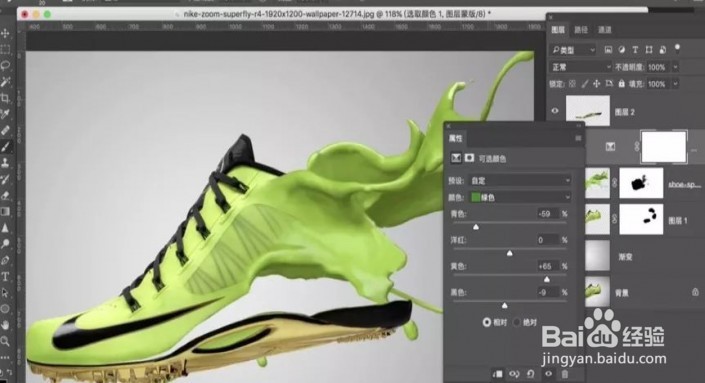
Task: Select the 相对 (Relative) radio button
Action: 487,322
